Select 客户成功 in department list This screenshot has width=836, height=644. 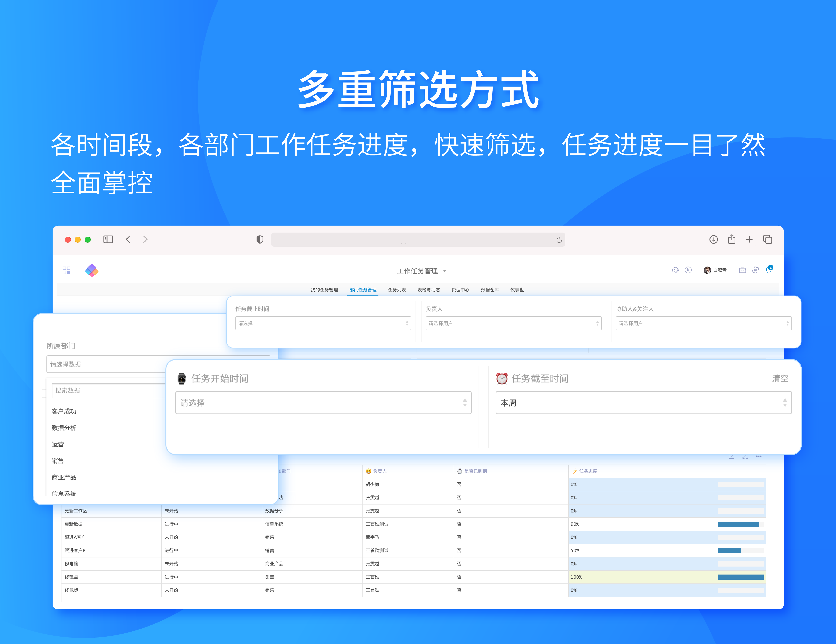coord(64,411)
